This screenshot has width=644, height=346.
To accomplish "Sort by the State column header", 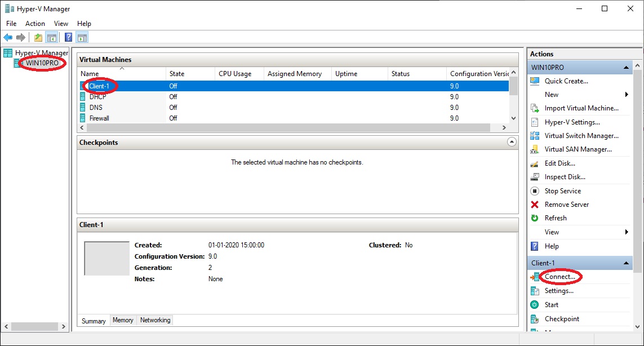I will point(190,74).
